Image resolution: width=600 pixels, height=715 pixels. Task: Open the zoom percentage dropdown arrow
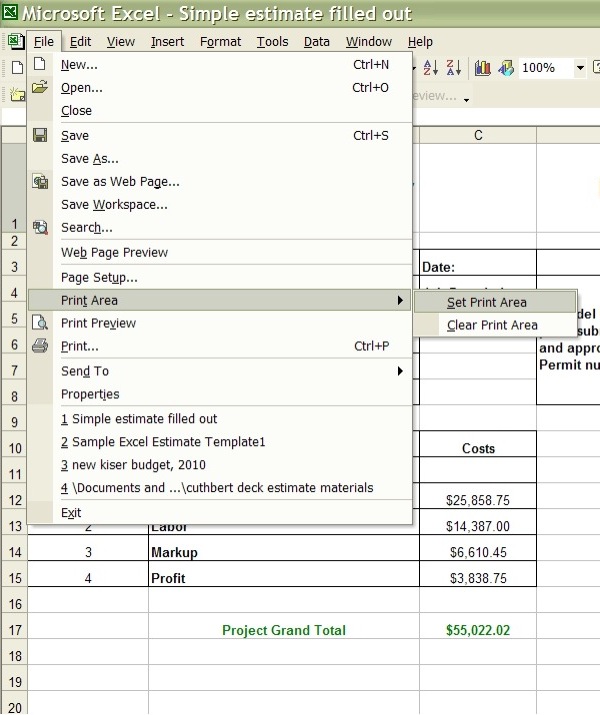[580, 67]
